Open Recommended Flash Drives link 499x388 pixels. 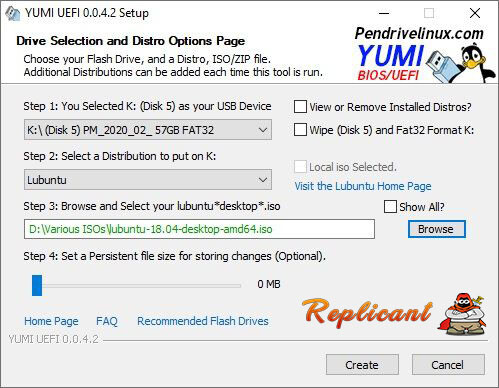[x=203, y=321]
